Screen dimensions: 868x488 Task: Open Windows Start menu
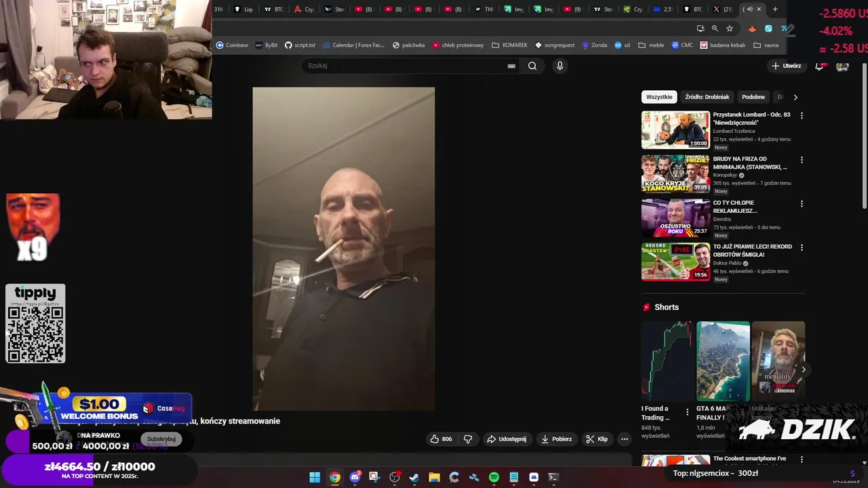[x=315, y=477]
